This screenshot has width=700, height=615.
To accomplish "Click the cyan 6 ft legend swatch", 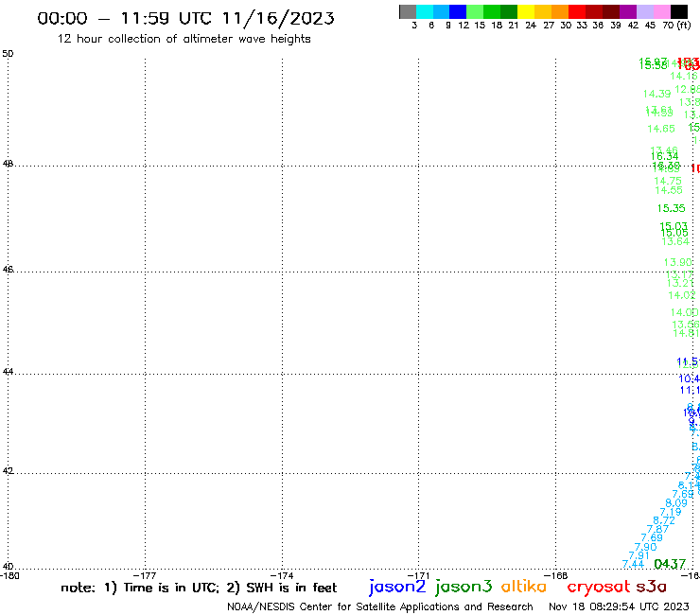I will [x=425, y=11].
